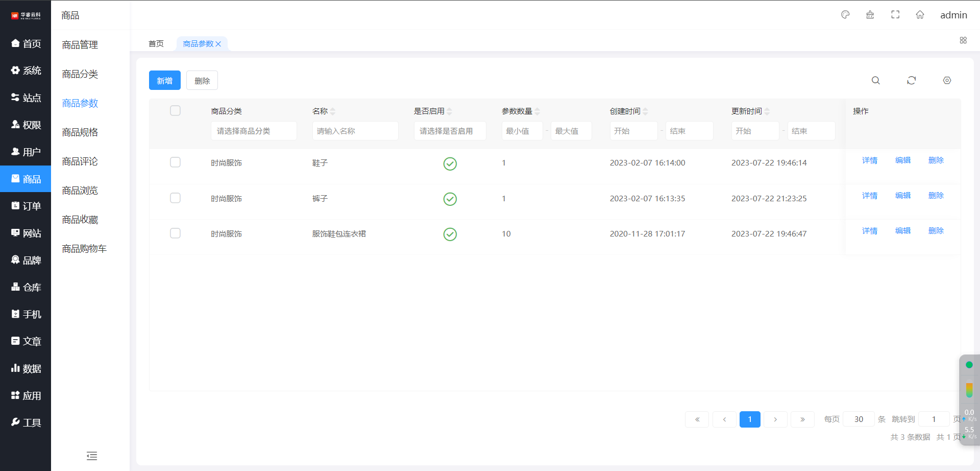980x471 pixels.
Task: Collapse the sidebar menu icon
Action: coord(92,456)
